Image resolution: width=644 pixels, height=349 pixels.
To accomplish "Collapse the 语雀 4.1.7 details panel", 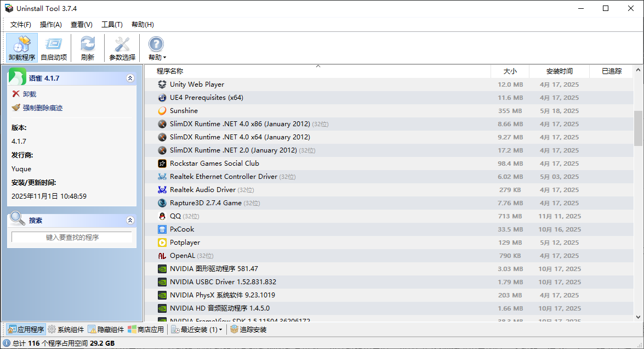I will point(130,78).
